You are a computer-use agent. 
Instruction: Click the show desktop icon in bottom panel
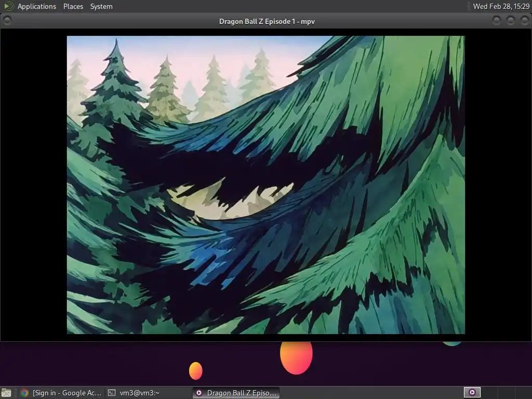[6, 393]
